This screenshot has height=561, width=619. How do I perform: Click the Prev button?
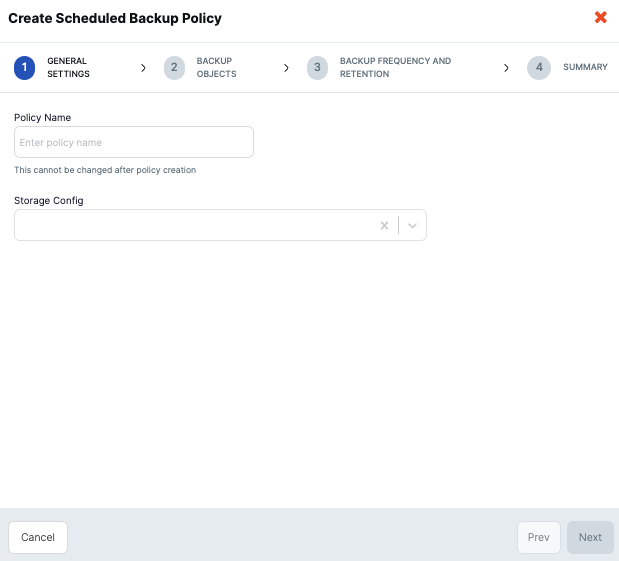click(x=538, y=537)
